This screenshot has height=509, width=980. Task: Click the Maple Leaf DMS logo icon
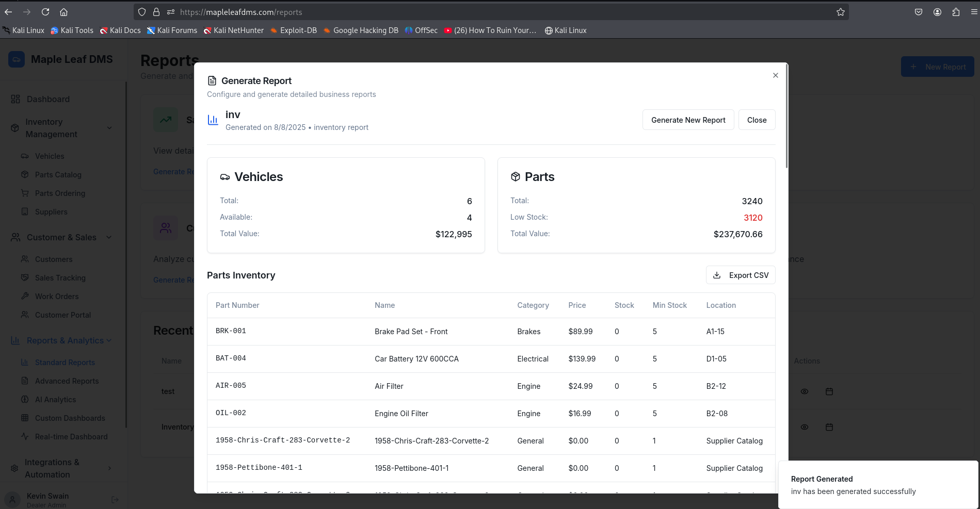17,59
